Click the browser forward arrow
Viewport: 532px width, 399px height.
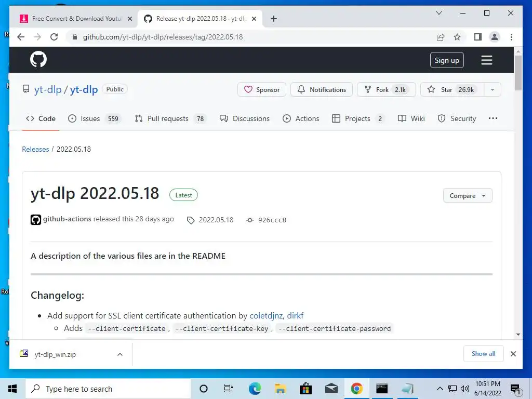tap(37, 37)
